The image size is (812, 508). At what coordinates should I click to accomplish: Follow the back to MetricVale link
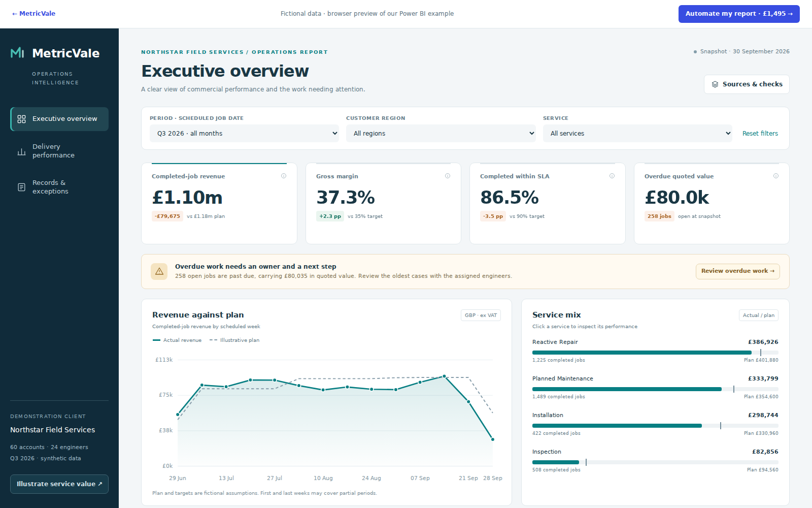(x=33, y=14)
